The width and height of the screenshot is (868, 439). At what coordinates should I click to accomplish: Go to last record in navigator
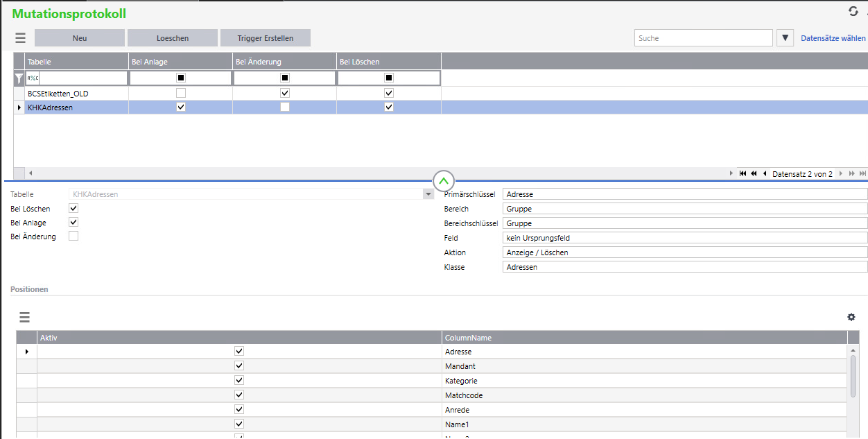point(862,174)
